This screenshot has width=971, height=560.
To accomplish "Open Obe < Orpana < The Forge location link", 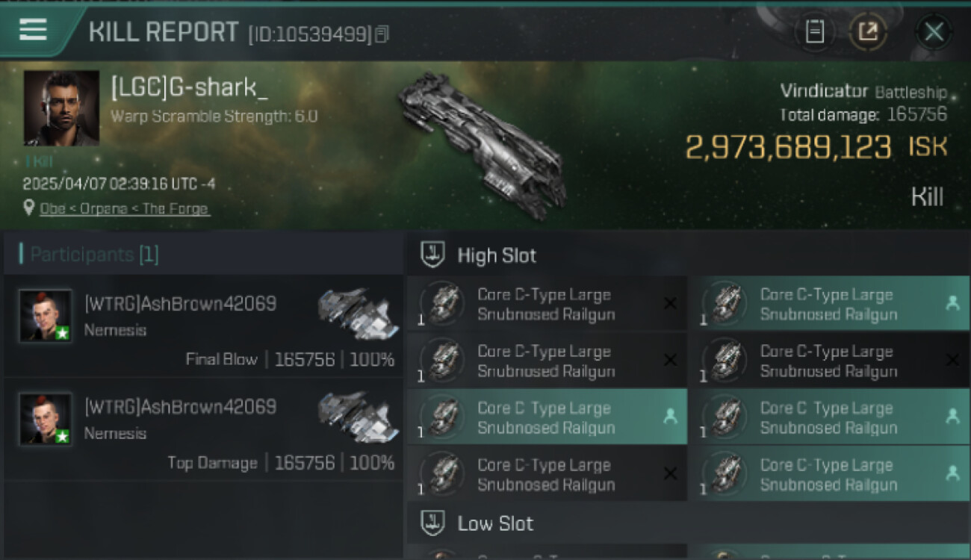I will click(x=125, y=209).
